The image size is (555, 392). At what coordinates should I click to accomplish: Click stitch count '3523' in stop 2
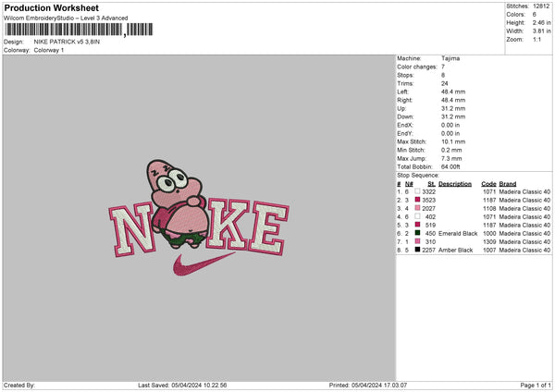pyautogui.click(x=429, y=201)
